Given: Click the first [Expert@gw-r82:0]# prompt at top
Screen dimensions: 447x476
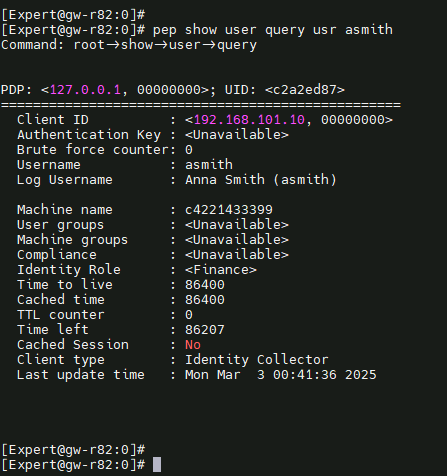Looking at the screenshot, I should pyautogui.click(x=73, y=15).
